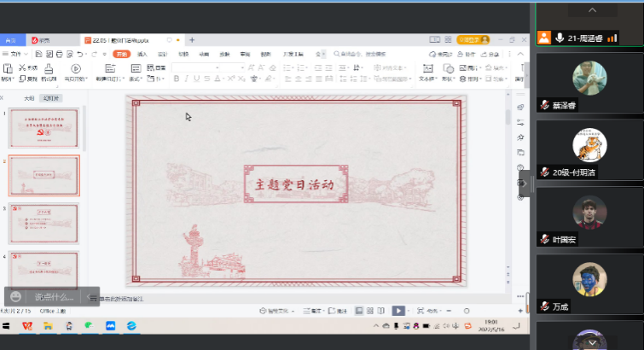Click the zoom slider in status bar
Viewport: 644px width, 350px height.
click(465, 311)
